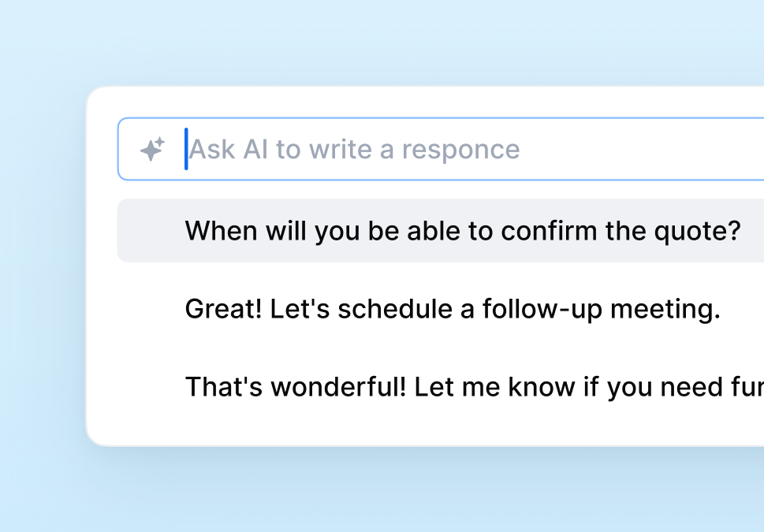Image resolution: width=764 pixels, height=532 pixels.
Task: Select 'Great! Let's schedule a follow-up meeting.'
Action: click(x=453, y=308)
